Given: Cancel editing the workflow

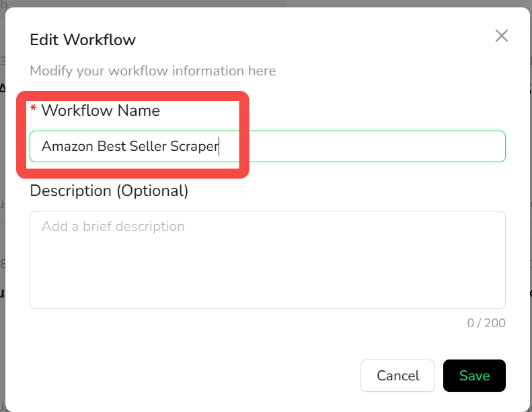Looking at the screenshot, I should pos(397,376).
